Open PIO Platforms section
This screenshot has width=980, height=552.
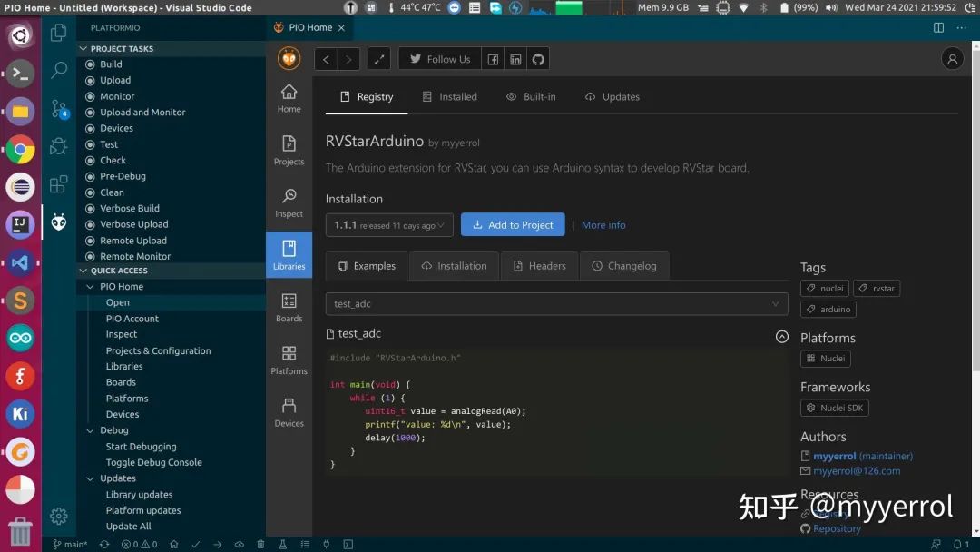point(289,360)
